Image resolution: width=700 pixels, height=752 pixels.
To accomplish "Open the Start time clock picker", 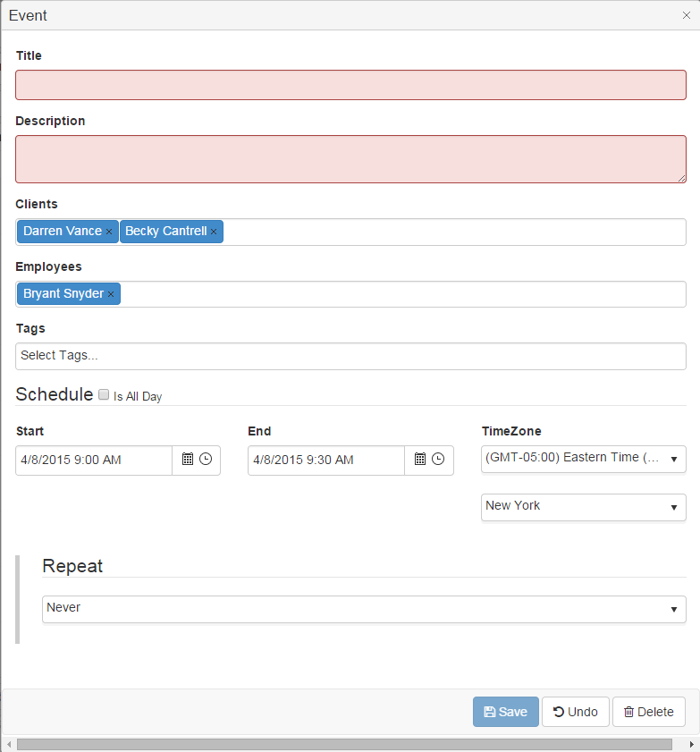I will [x=206, y=460].
